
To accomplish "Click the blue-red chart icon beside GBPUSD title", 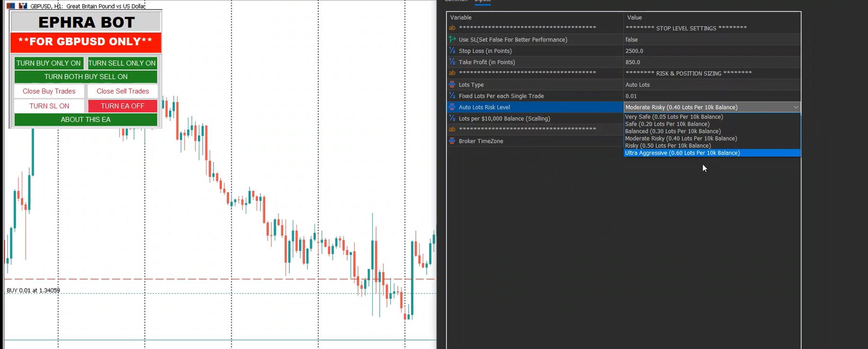I will pyautogui.click(x=23, y=6).
